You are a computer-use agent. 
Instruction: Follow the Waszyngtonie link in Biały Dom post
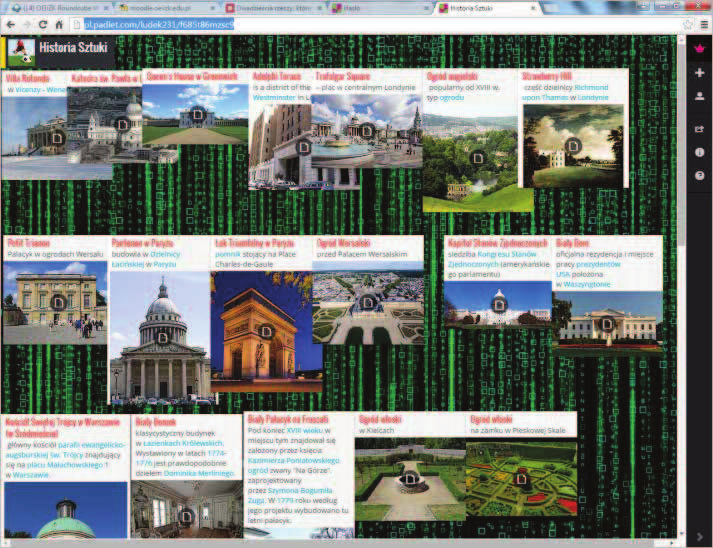(587, 284)
